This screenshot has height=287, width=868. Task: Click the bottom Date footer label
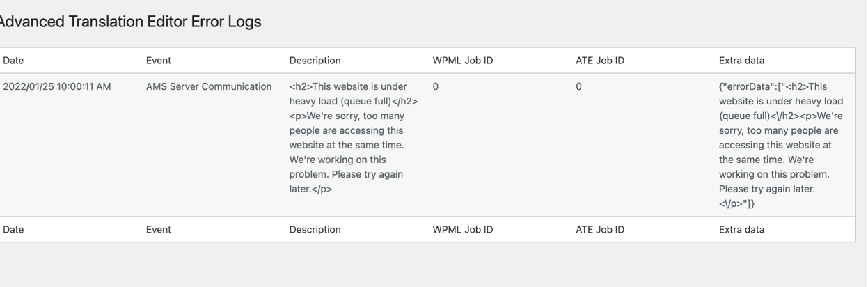tap(13, 230)
